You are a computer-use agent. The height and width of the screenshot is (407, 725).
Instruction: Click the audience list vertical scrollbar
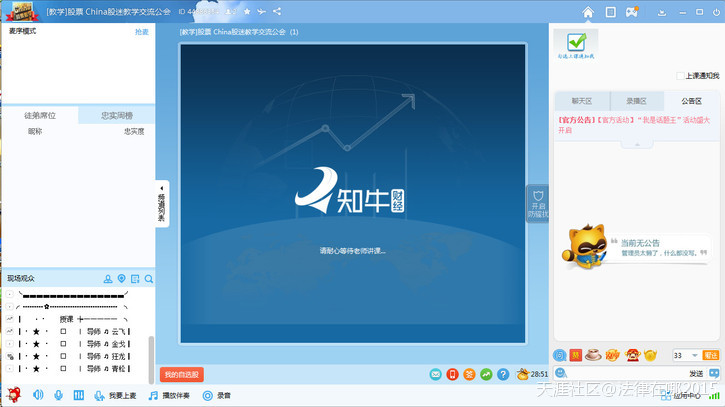(151, 360)
